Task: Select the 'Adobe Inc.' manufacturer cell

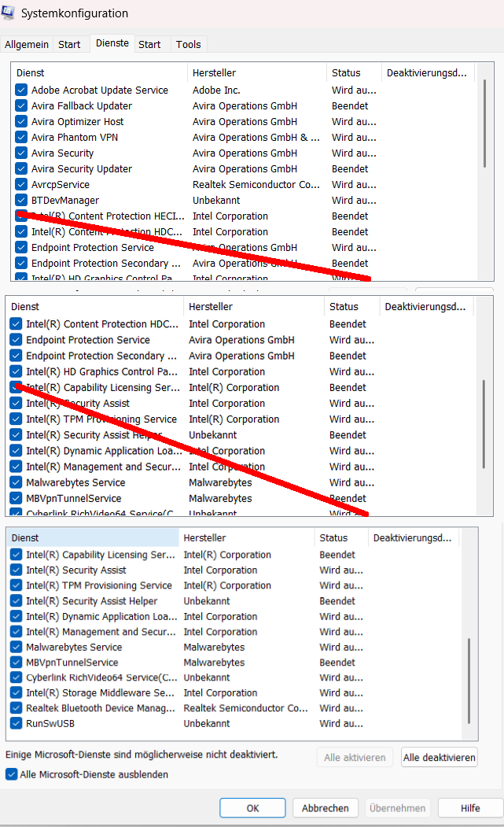Action: [x=216, y=90]
